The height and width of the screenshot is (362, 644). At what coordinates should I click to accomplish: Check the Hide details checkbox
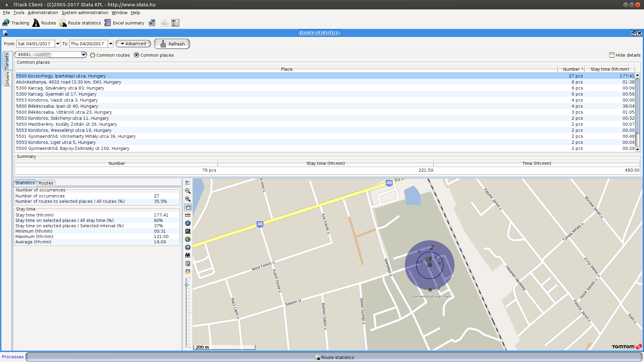coord(612,55)
